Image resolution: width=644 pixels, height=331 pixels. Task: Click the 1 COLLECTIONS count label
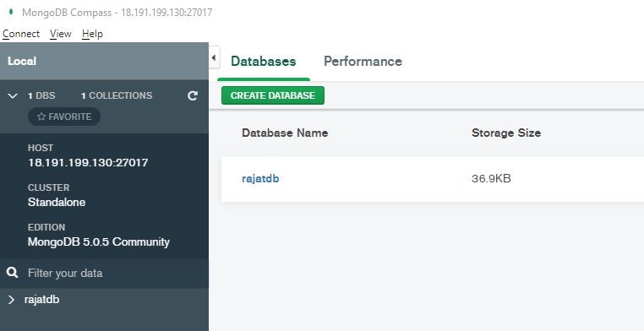pos(117,95)
